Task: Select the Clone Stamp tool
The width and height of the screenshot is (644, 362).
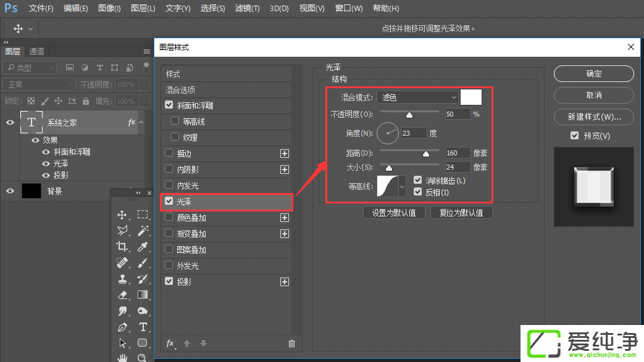Action: click(122, 279)
